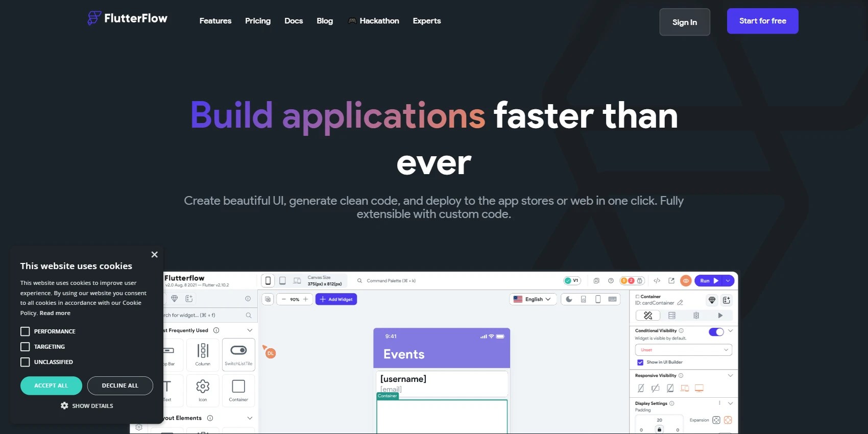Image resolution: width=868 pixels, height=434 pixels.
Task: Click the Start for free button
Action: click(x=763, y=21)
